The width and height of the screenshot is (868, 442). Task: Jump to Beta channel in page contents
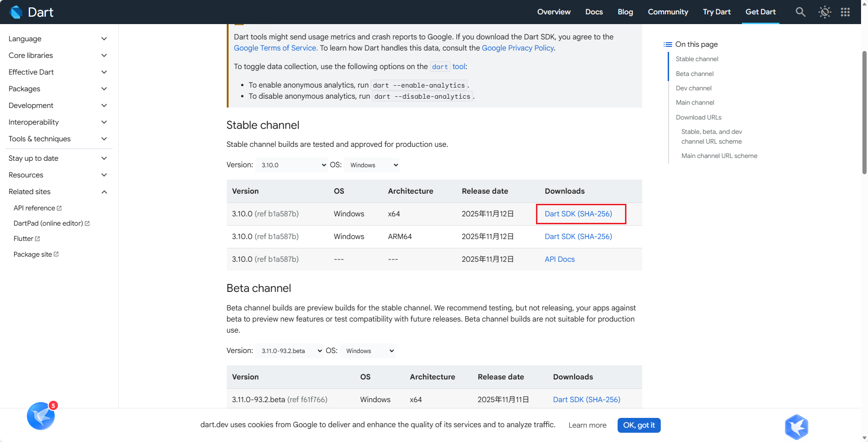coord(695,74)
